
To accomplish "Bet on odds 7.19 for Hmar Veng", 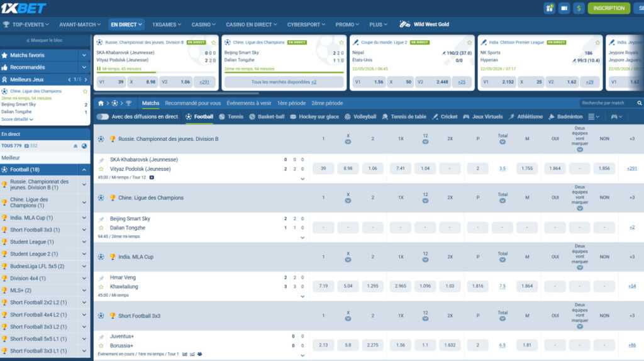I will click(323, 286).
